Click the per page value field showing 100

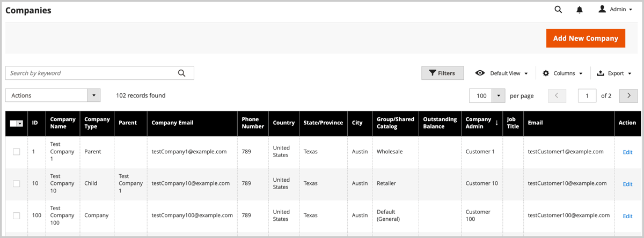pos(481,95)
